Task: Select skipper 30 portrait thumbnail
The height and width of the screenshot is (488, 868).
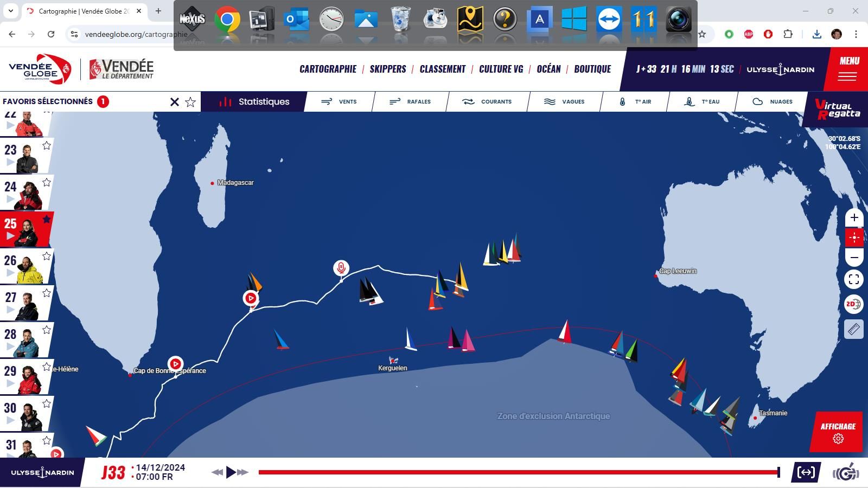Action: click(30, 416)
